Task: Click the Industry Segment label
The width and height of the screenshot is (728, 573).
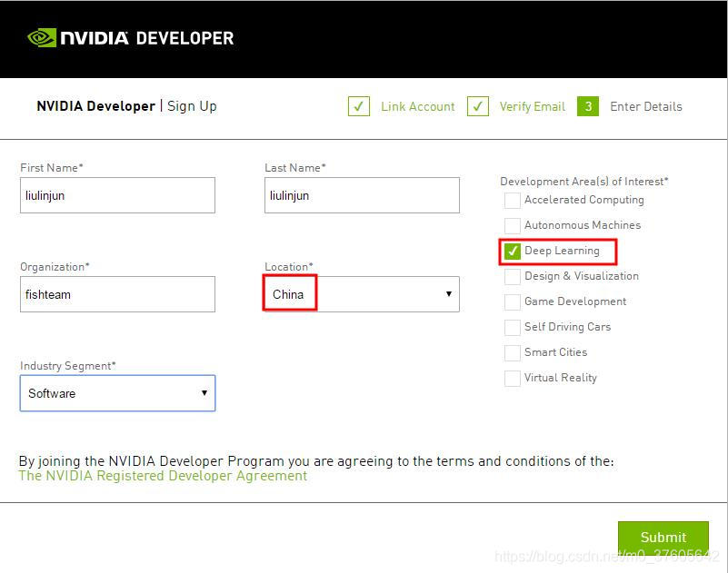Action: pos(68,366)
